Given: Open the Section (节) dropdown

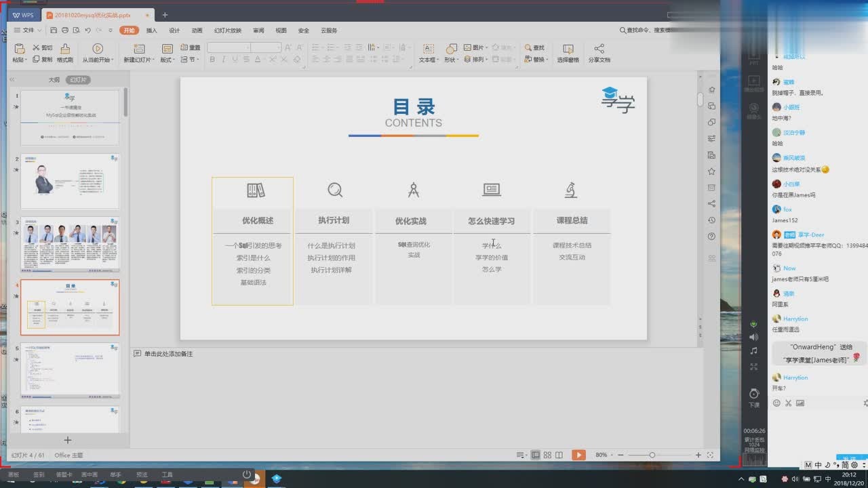Looking at the screenshot, I should coord(190,60).
